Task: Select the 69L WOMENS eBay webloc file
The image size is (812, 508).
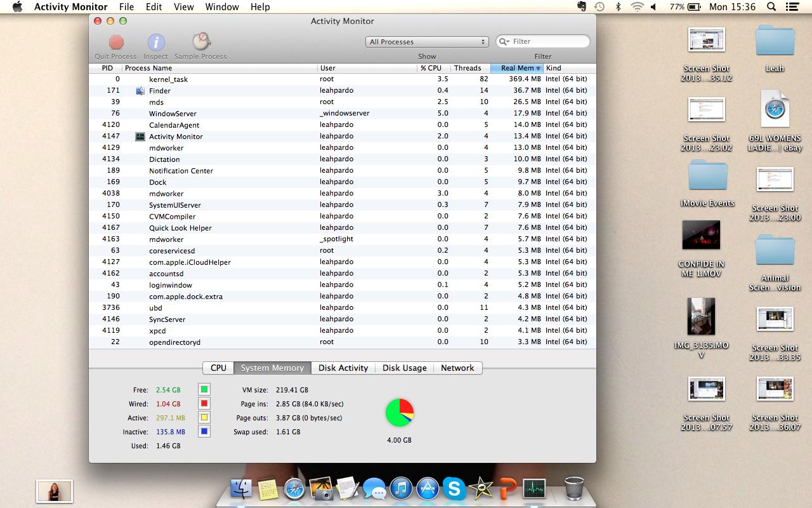Action: 775,109
